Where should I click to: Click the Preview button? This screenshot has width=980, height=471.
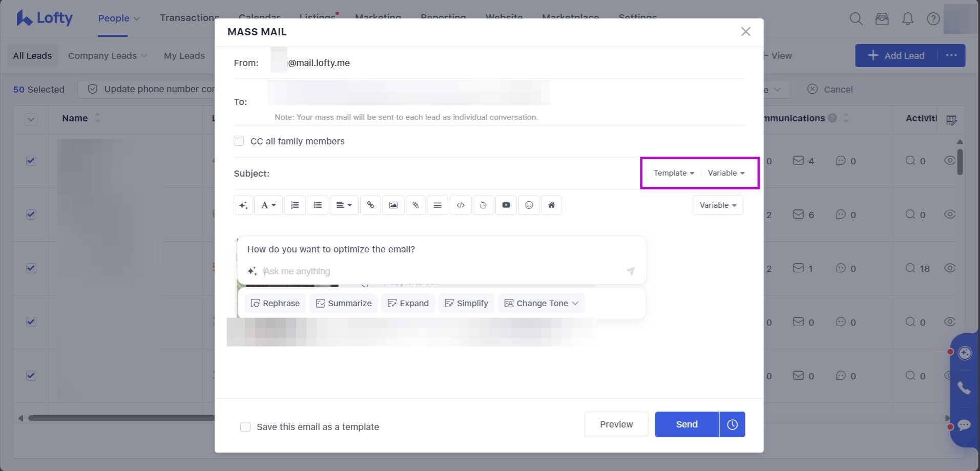click(616, 424)
